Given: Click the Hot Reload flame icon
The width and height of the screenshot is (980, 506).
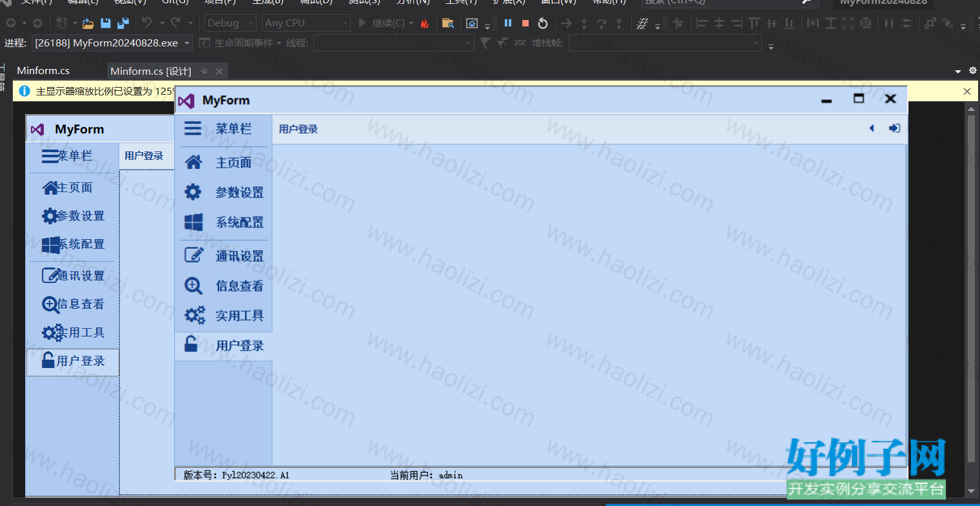Looking at the screenshot, I should click(424, 23).
